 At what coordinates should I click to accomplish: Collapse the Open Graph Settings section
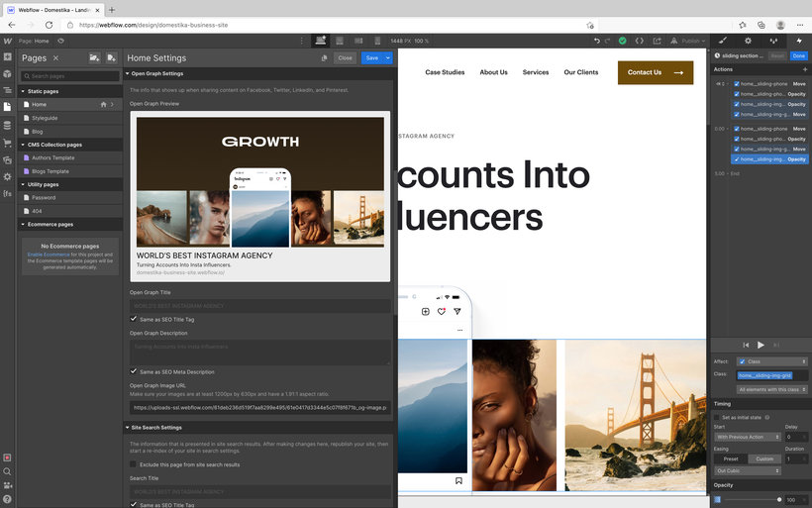(128, 73)
